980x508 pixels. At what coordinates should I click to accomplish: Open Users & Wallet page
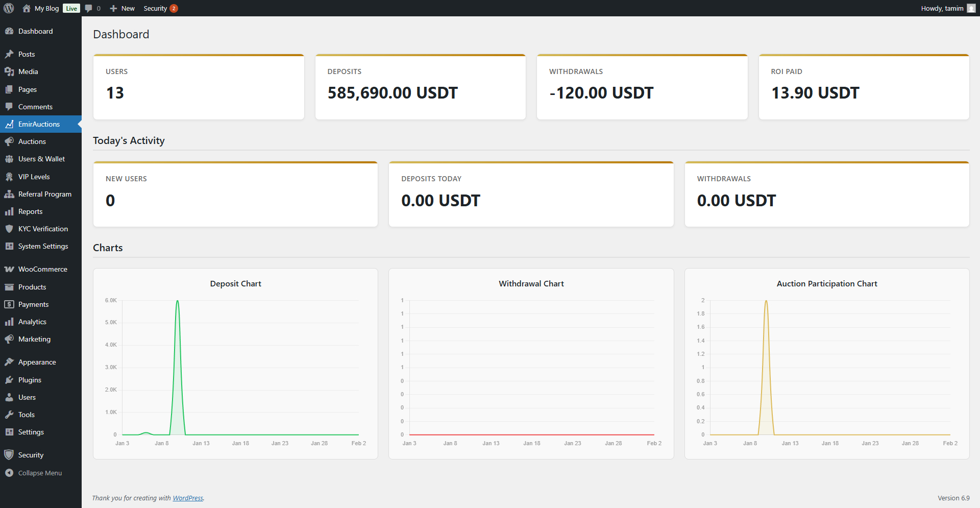(41, 159)
